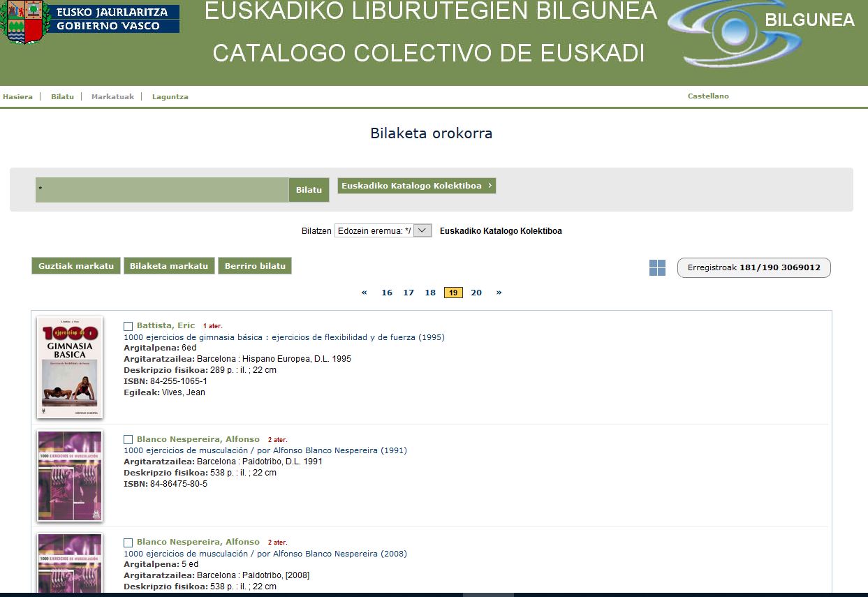Open the 1000 Gimnasia Basica book cover

point(70,367)
